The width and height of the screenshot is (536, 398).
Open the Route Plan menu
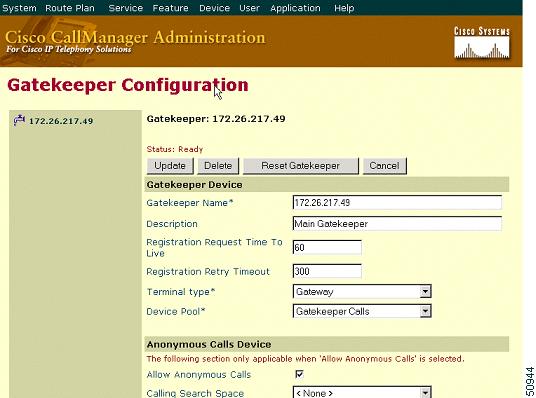[x=70, y=8]
